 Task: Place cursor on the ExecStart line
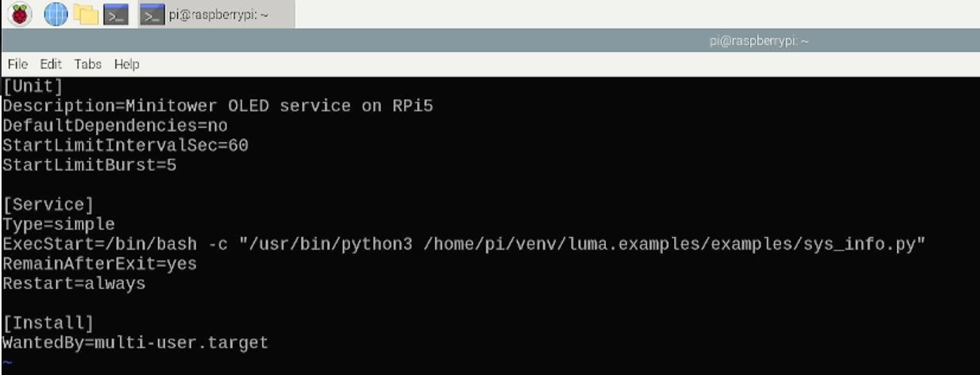click(464, 244)
